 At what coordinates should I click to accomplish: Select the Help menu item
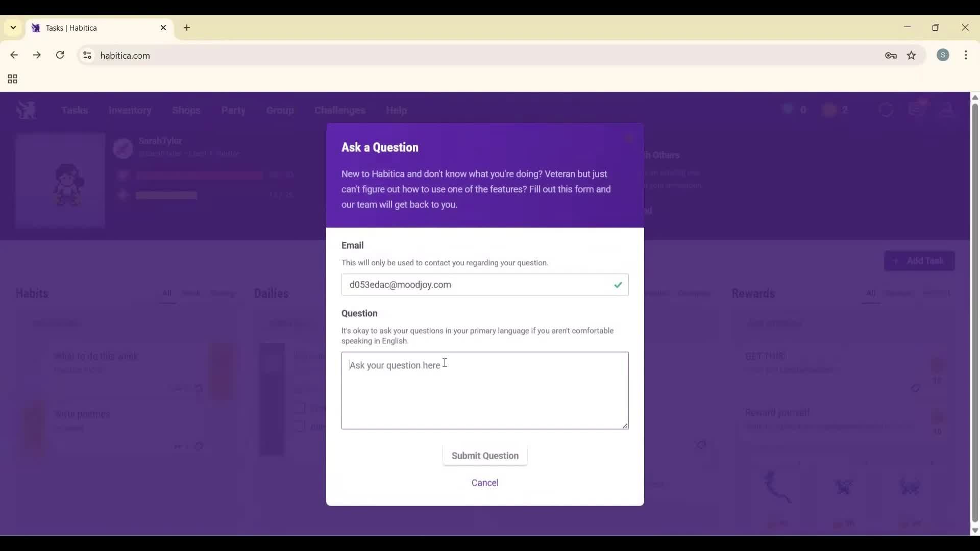click(x=397, y=110)
